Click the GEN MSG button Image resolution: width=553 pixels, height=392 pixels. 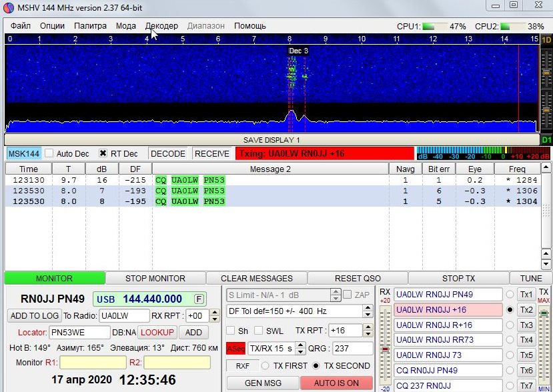click(x=263, y=383)
